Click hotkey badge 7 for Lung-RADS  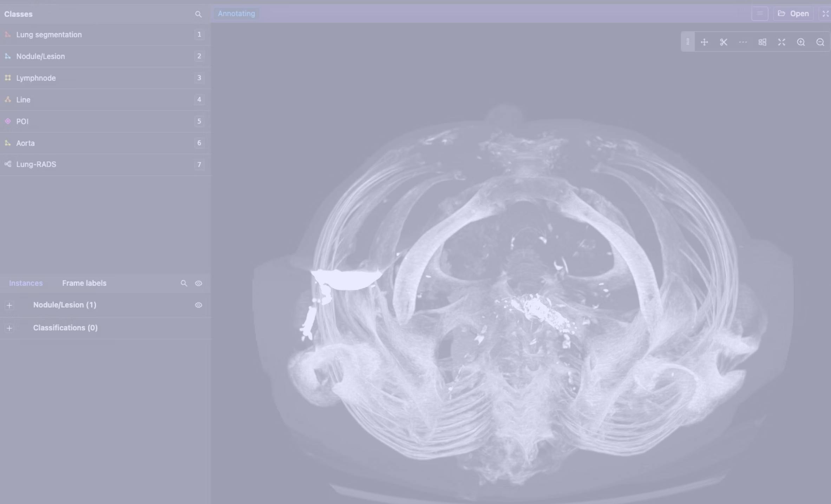point(199,165)
